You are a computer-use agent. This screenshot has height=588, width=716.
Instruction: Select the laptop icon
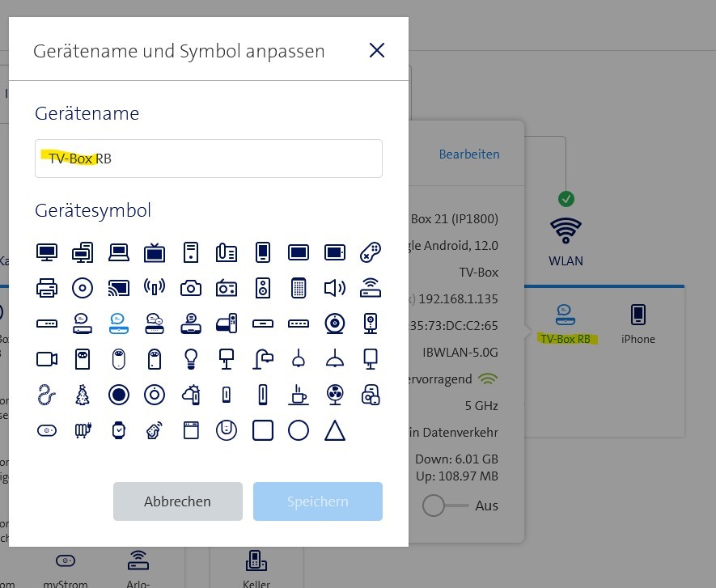tap(119, 252)
